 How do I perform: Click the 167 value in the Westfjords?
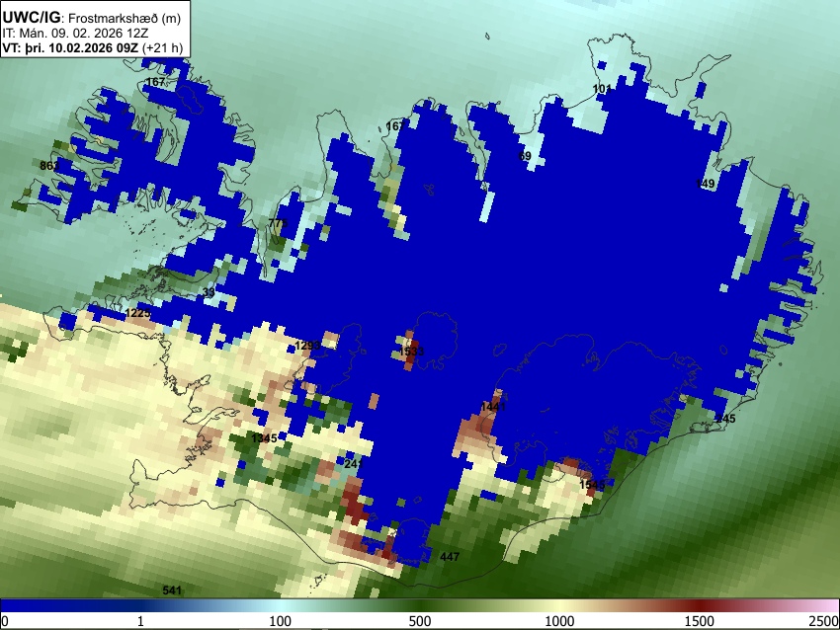(x=155, y=82)
